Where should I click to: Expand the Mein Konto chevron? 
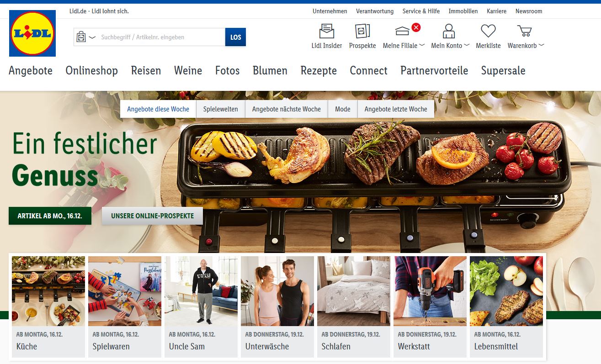467,45
